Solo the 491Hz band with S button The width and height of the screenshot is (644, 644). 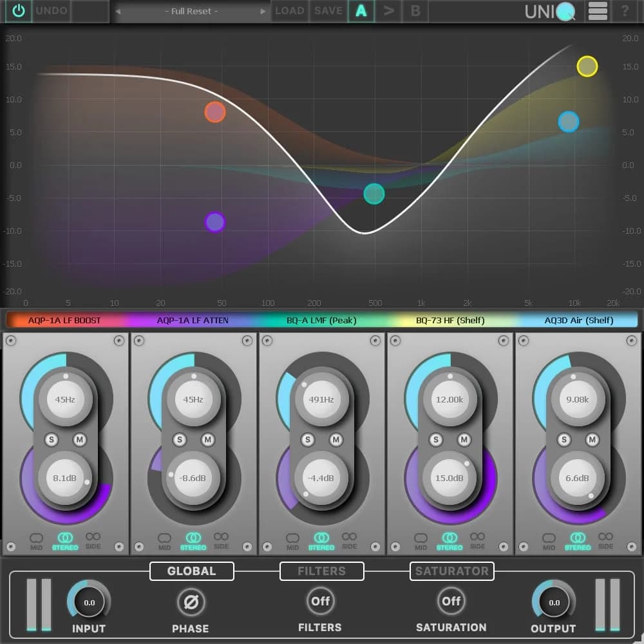coord(308,440)
